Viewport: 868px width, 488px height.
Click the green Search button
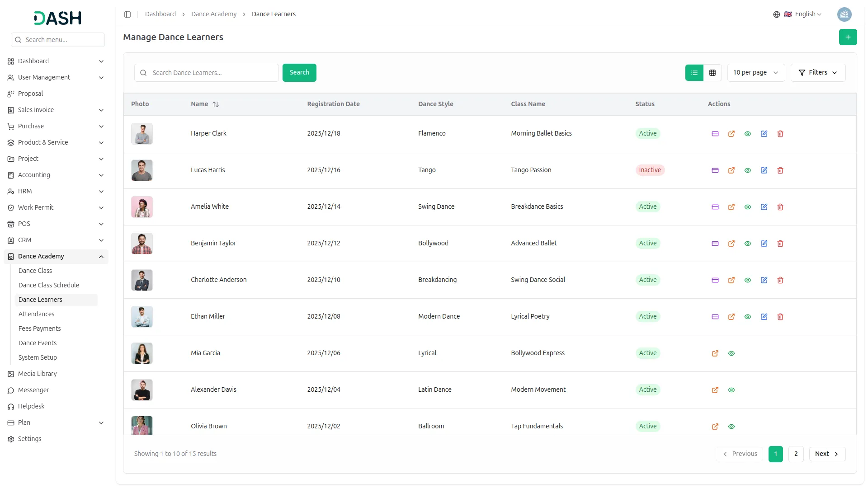click(x=299, y=73)
